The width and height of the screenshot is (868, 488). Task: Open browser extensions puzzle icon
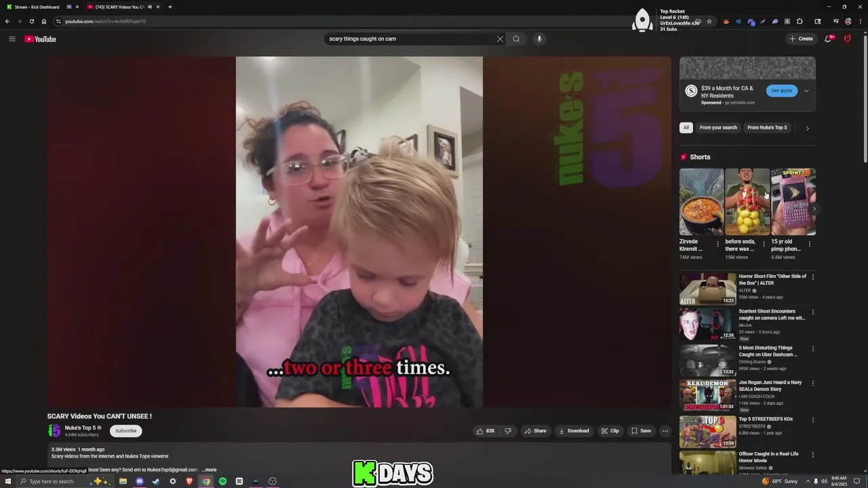point(800,21)
